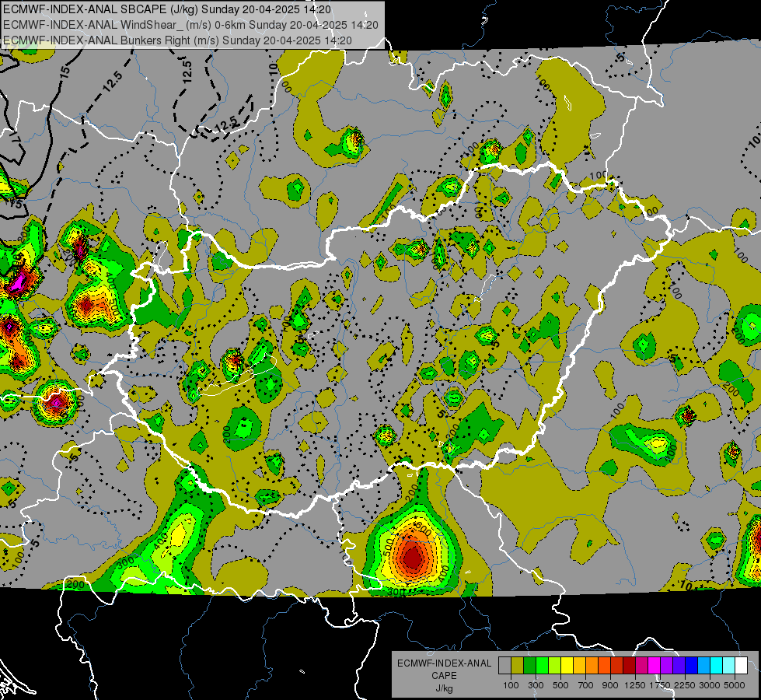Choose the pink-magenta swatch right of 1250
Image resolution: width=761 pixels, height=700 pixels.
tap(641, 665)
